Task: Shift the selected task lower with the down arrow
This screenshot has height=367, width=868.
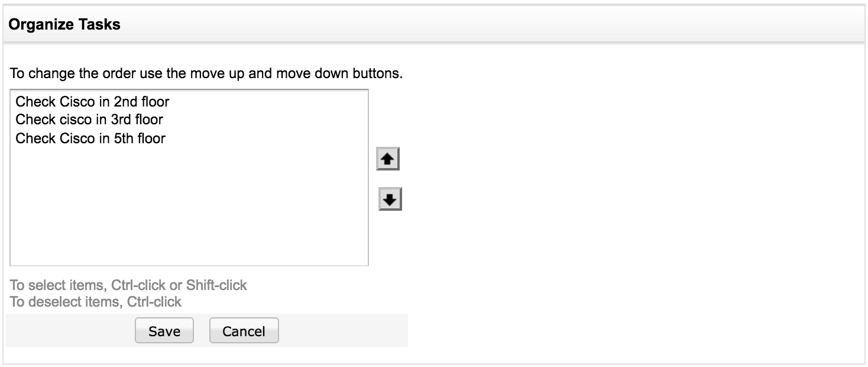Action: pyautogui.click(x=390, y=199)
